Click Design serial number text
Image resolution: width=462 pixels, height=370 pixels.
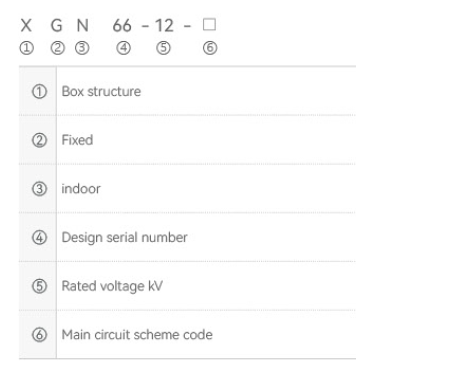(x=124, y=238)
